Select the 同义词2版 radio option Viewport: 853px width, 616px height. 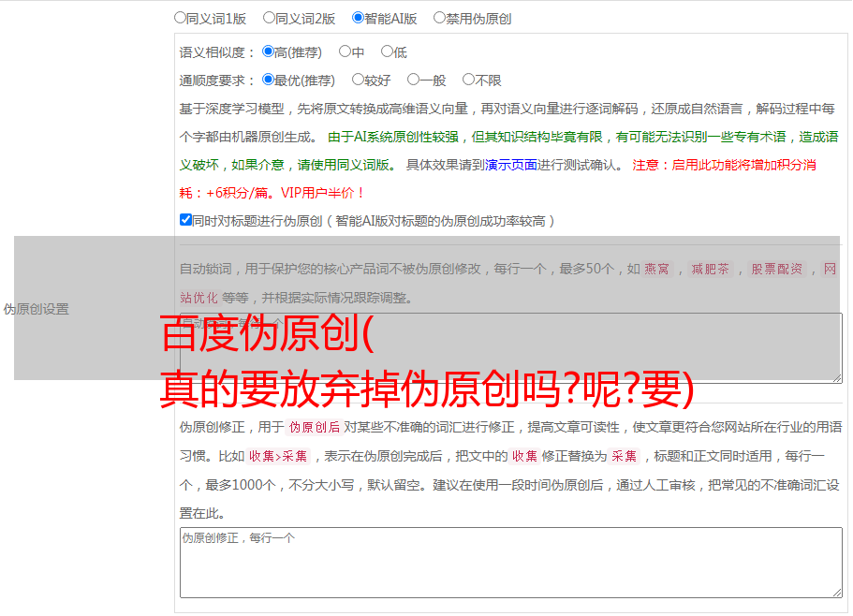269,18
